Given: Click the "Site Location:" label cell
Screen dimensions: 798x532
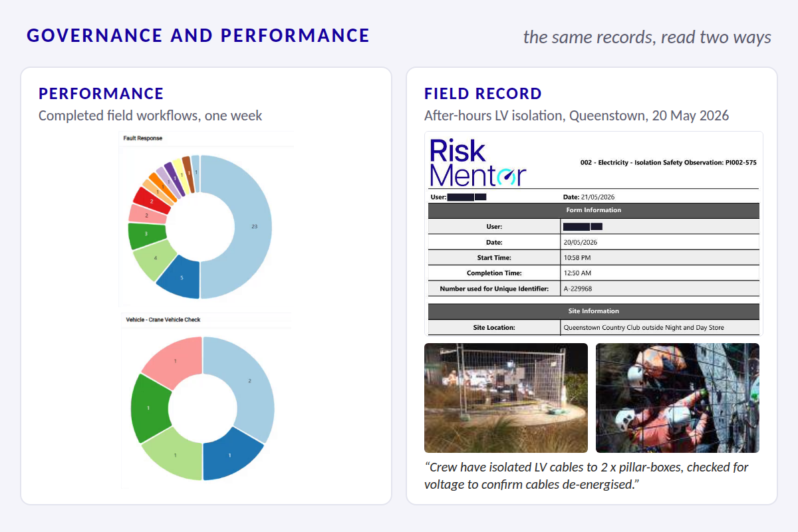Looking at the screenshot, I should (x=494, y=327).
